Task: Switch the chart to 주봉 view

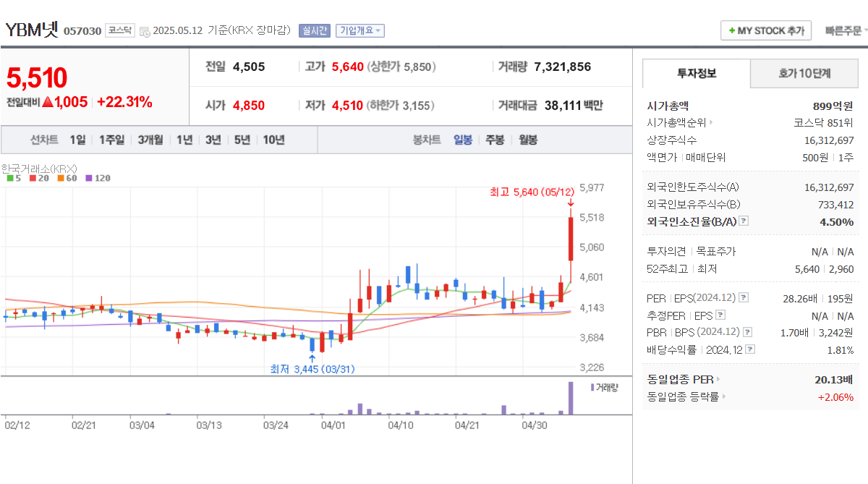Action: pyautogui.click(x=495, y=140)
